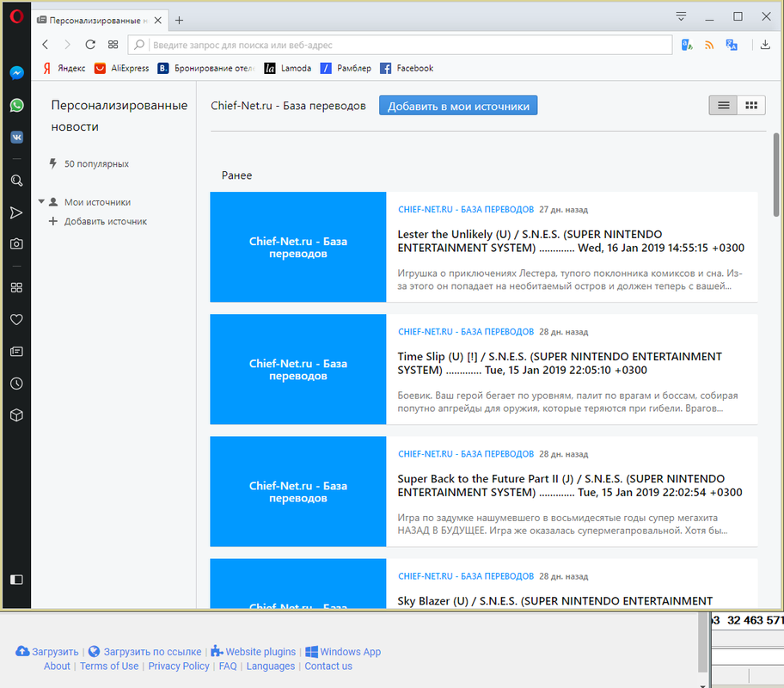Screen dimensions: 784x688
Task: Click the first translate extension icon
Action: point(687,45)
